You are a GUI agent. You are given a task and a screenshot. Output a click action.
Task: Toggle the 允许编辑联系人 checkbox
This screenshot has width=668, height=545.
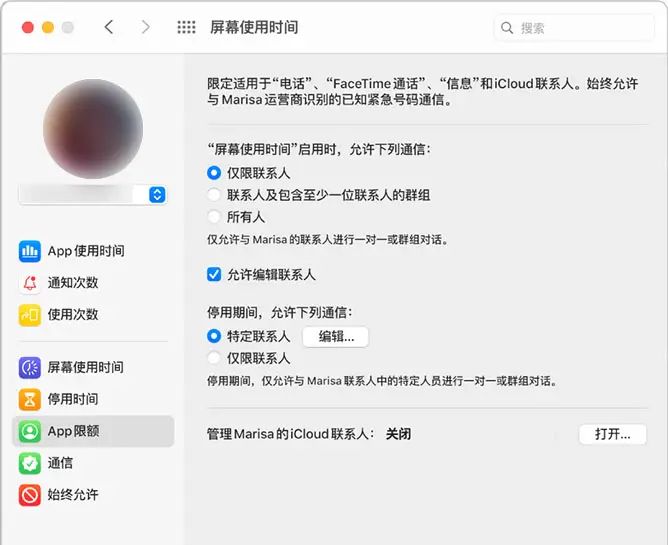pyautogui.click(x=214, y=274)
